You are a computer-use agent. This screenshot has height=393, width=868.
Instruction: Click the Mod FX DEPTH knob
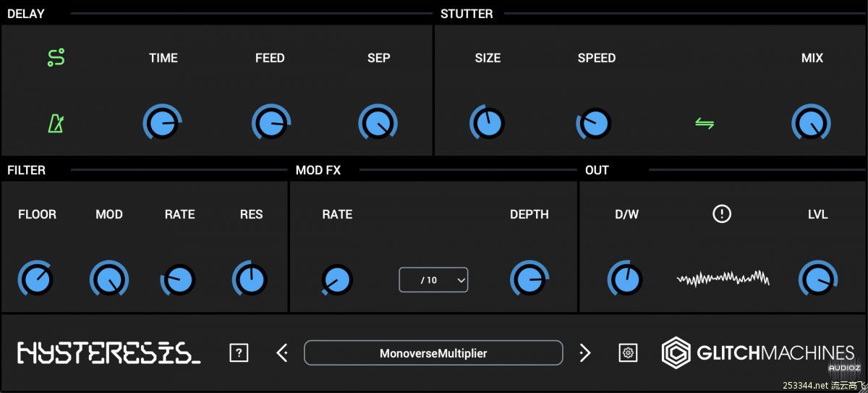point(529,279)
